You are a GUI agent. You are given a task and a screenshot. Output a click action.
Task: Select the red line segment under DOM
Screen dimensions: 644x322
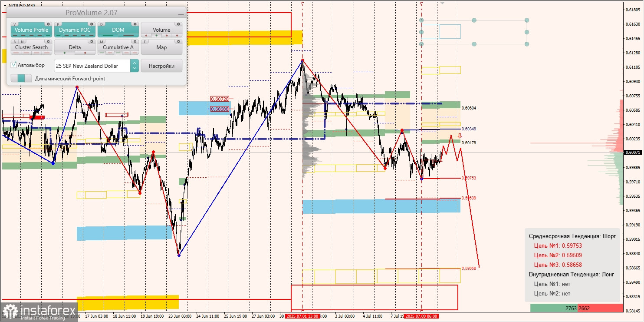coord(128,35)
